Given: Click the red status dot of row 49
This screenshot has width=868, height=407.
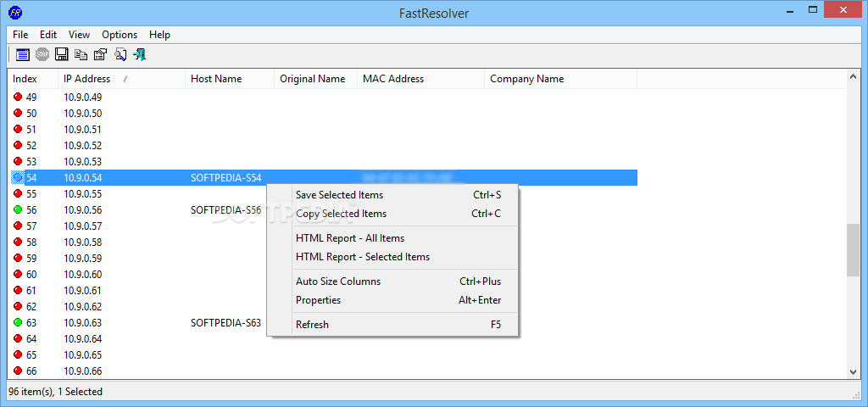Looking at the screenshot, I should [18, 97].
